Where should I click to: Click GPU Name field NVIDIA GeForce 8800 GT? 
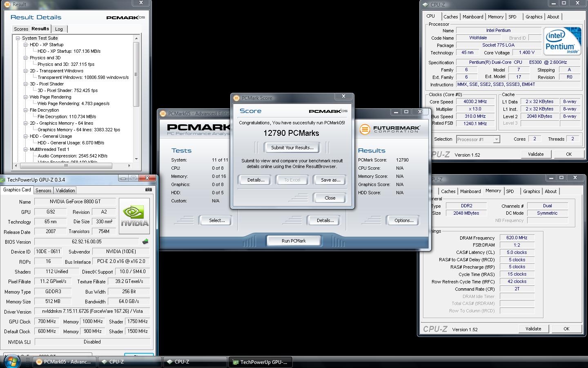[x=75, y=202]
